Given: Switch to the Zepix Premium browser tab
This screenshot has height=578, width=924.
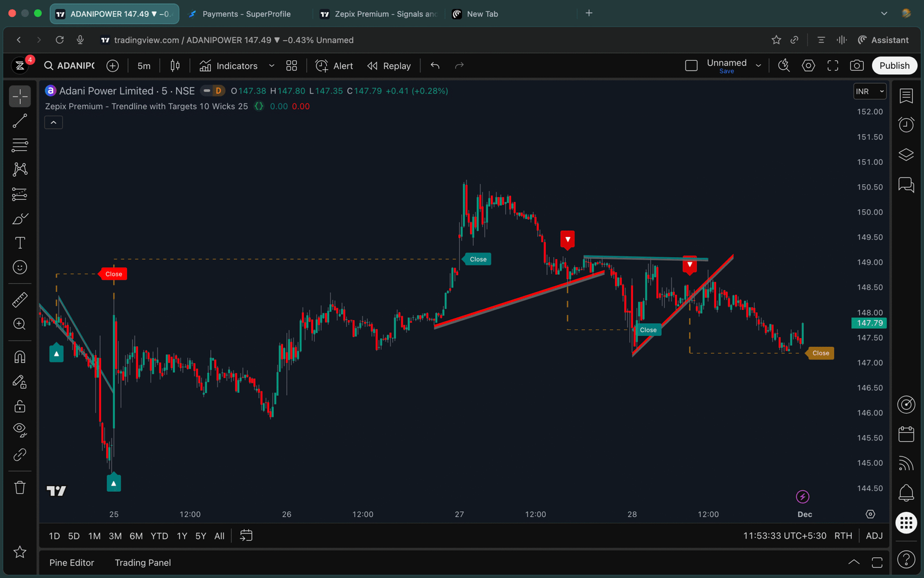Looking at the screenshot, I should click(x=379, y=14).
